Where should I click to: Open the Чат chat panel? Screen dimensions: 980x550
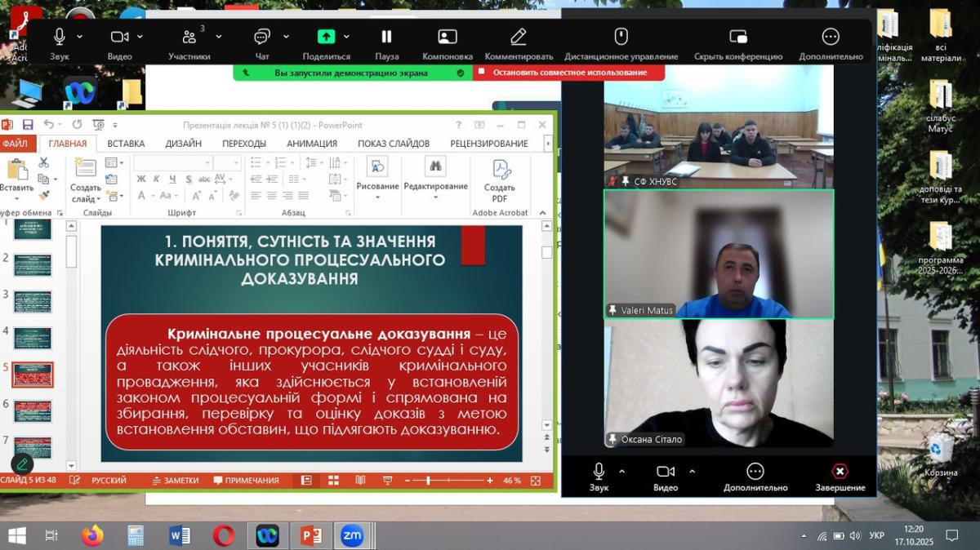tap(262, 42)
